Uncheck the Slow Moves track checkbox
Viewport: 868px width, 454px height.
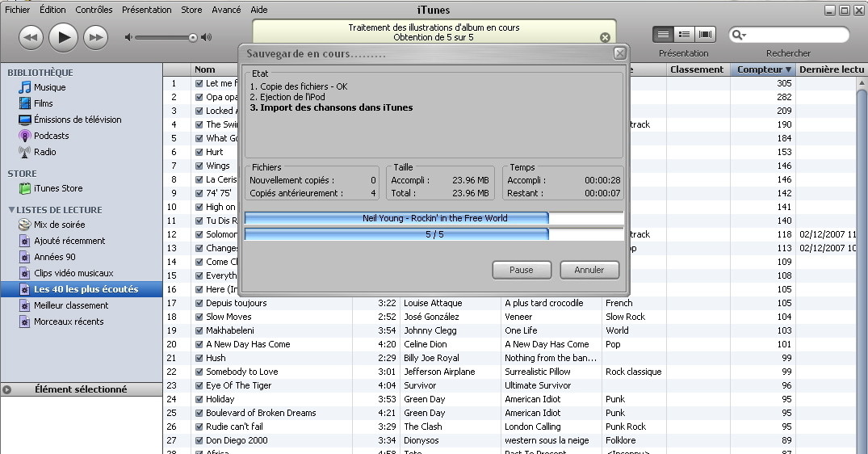pyautogui.click(x=199, y=317)
